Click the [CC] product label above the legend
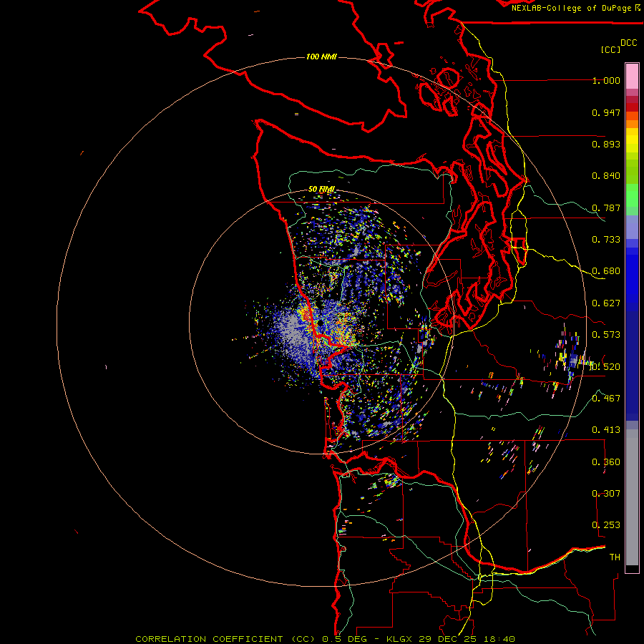The width and height of the screenshot is (644, 644). click(610, 49)
